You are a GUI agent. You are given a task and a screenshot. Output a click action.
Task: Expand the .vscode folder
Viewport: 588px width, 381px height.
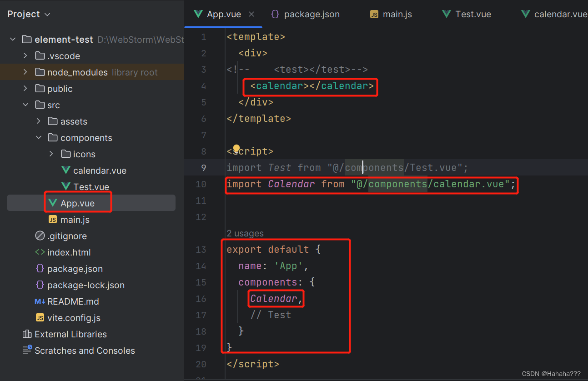pos(25,56)
